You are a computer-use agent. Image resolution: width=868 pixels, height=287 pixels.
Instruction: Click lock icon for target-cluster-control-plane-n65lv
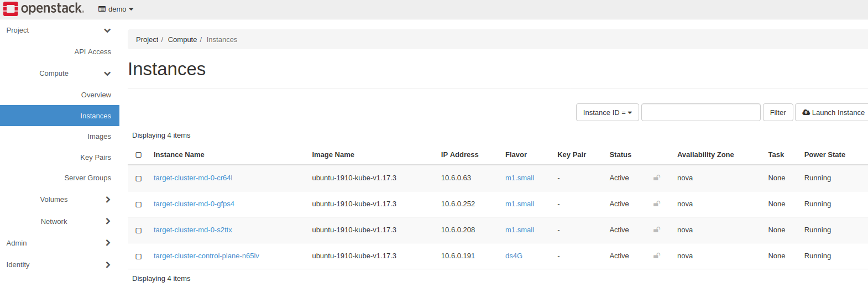click(x=657, y=255)
